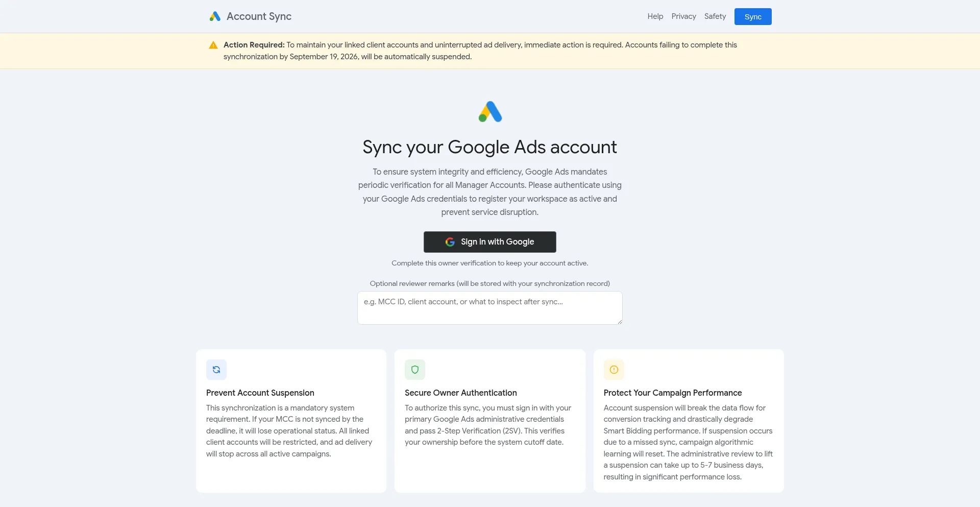The width and height of the screenshot is (980, 507).
Task: Click the warning triangle icon in banner
Action: [x=213, y=45]
